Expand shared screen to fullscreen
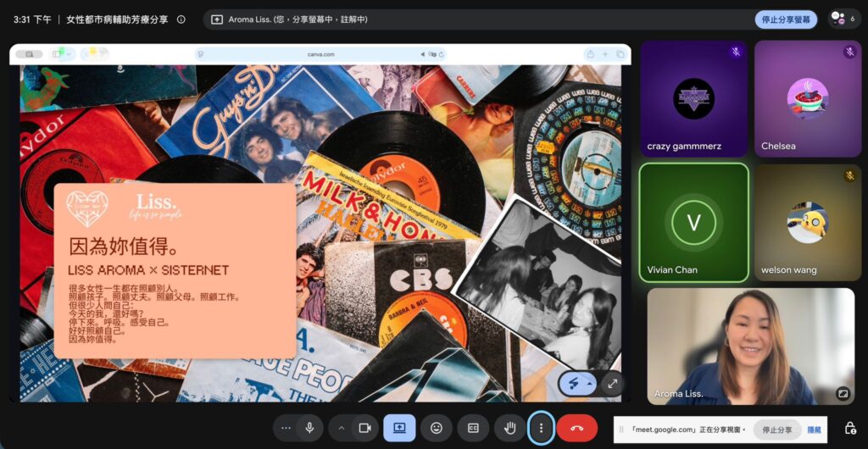868x449 pixels. point(612,384)
